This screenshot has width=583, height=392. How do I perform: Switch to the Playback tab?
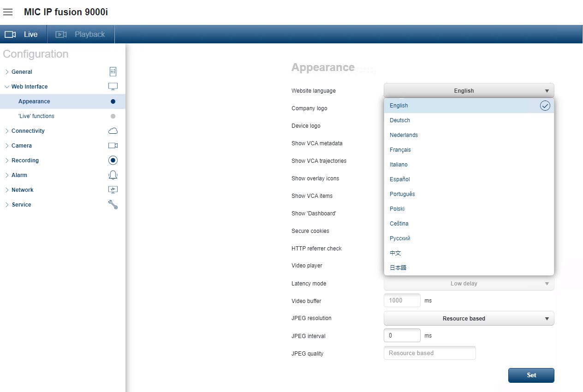click(x=81, y=34)
